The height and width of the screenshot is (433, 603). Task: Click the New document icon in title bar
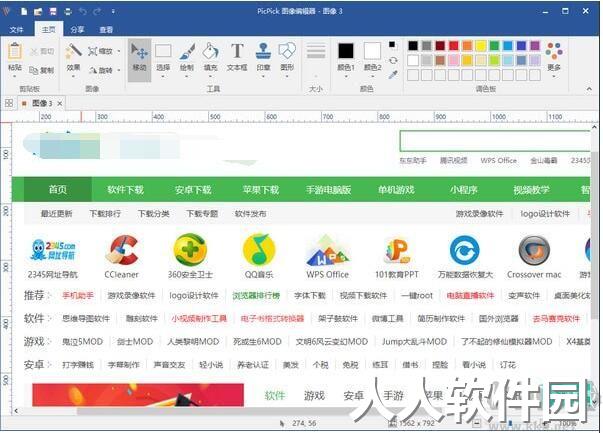click(24, 11)
